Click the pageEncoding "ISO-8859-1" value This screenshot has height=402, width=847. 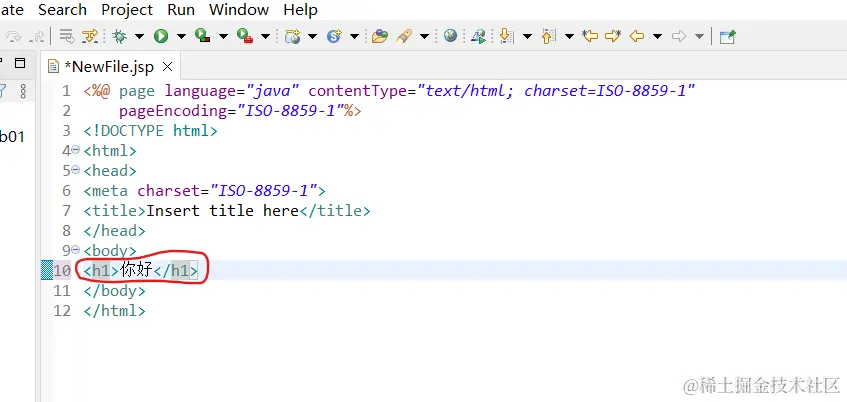click(291, 111)
